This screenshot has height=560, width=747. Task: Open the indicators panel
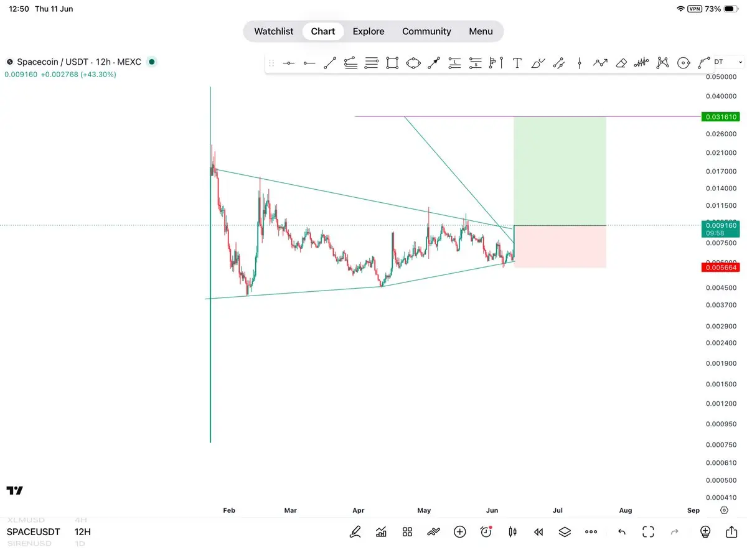coord(381,532)
